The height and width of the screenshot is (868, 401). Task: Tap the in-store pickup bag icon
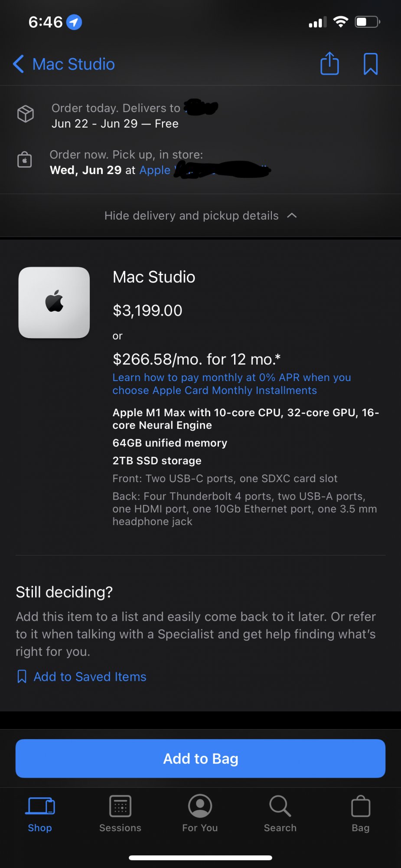25,160
